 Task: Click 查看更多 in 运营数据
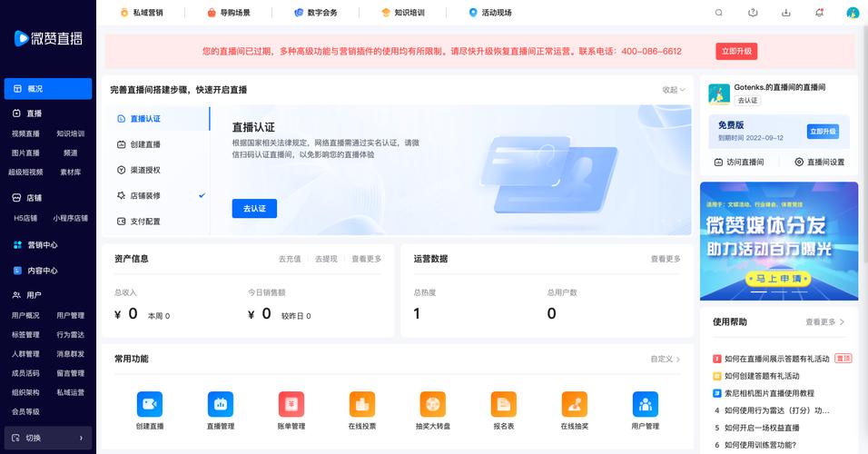coord(666,259)
